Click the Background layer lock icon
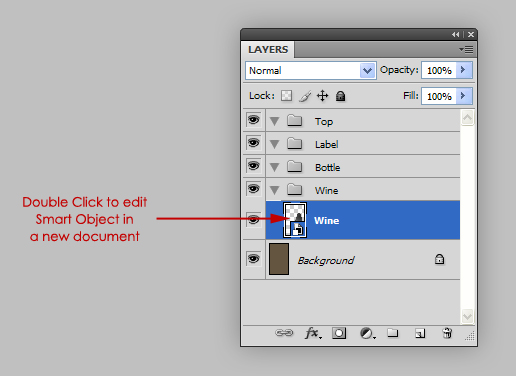The height and width of the screenshot is (376, 516). (439, 259)
